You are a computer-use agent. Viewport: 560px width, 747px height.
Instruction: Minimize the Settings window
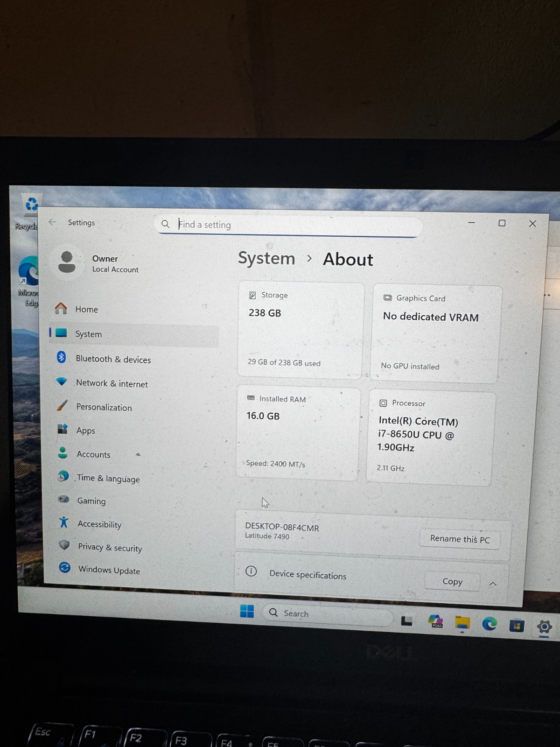tap(471, 223)
